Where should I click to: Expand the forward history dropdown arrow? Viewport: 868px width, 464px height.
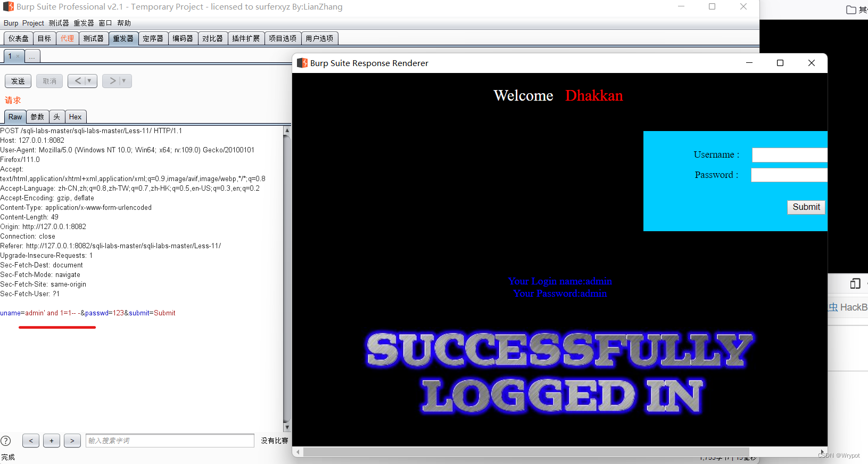[125, 81]
